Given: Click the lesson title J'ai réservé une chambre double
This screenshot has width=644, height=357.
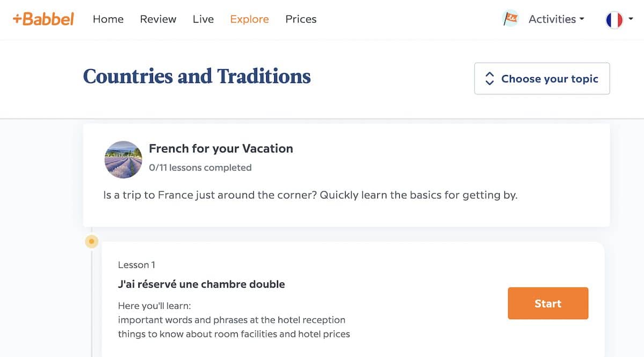Looking at the screenshot, I should click(201, 284).
